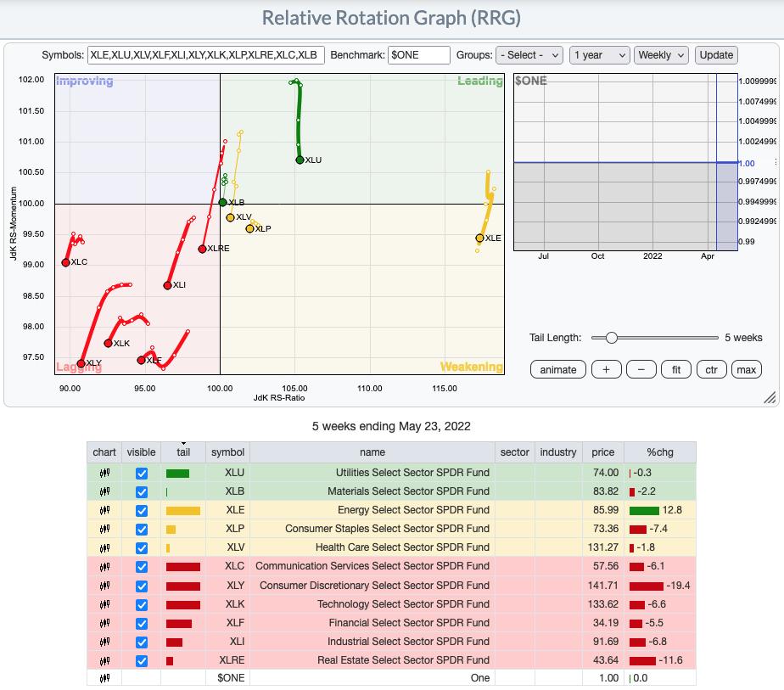Screen dimensions: 784x690
Task: Uncheck visibility for XLK
Action: [x=142, y=604]
